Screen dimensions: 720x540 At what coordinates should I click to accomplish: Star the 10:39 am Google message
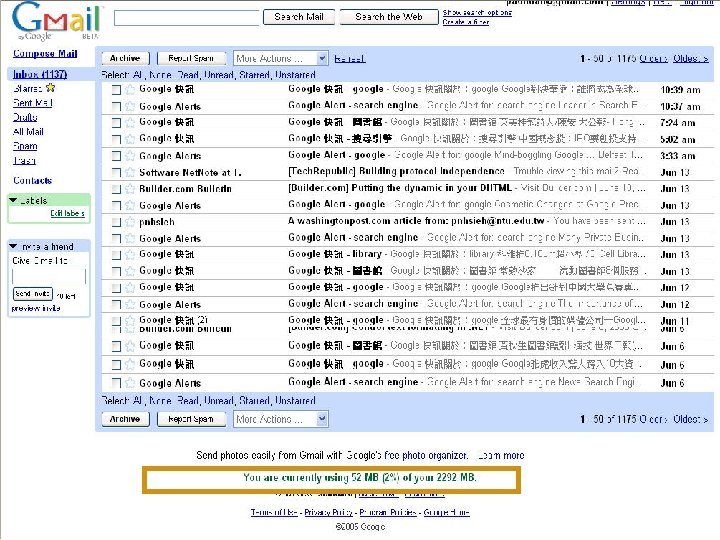click(130, 90)
